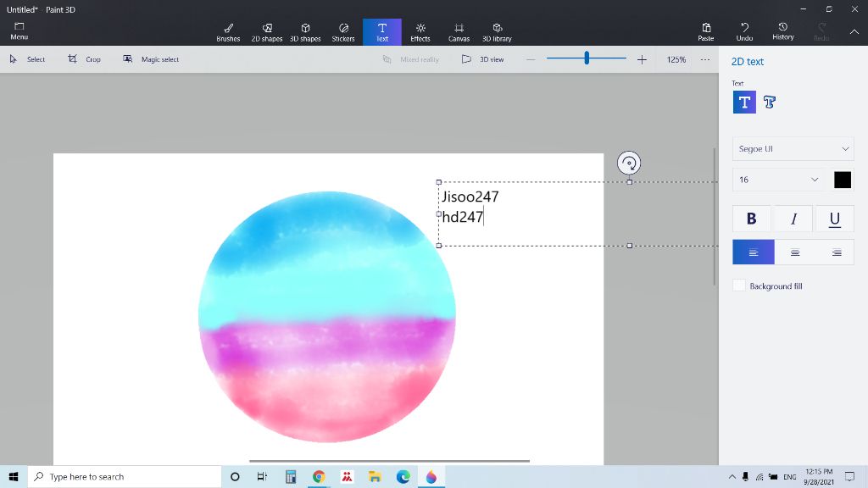Screen dimensions: 868x488
Task: Toggle italic formatting
Action: tap(793, 219)
